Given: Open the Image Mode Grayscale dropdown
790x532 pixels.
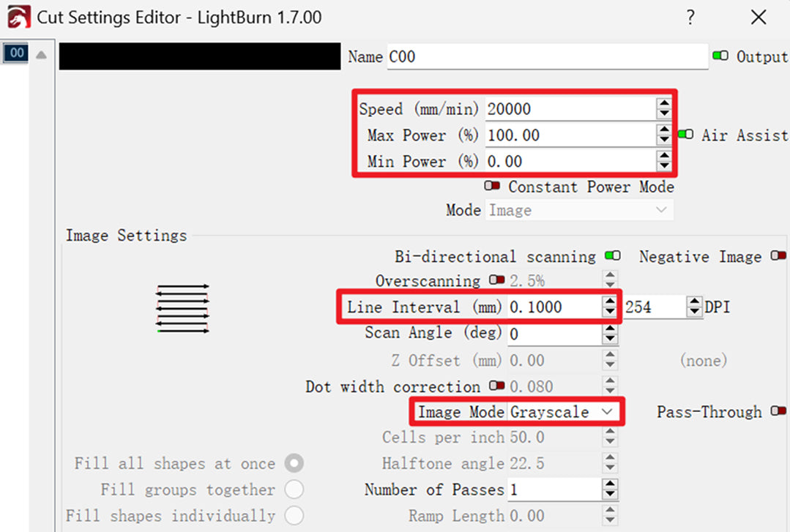Looking at the screenshot, I should 562,412.
